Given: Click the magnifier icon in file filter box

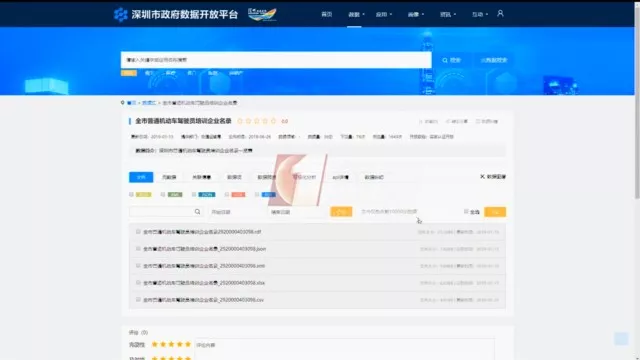Looking at the screenshot, I should 198,212.
